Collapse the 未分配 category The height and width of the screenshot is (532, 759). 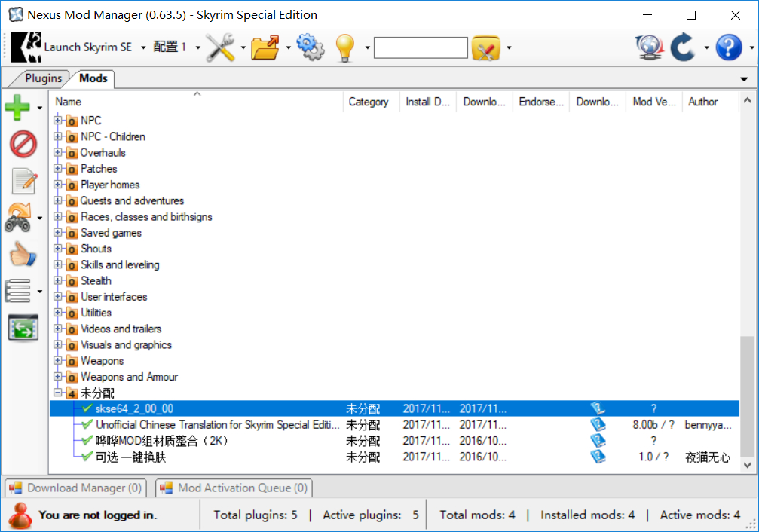click(57, 393)
